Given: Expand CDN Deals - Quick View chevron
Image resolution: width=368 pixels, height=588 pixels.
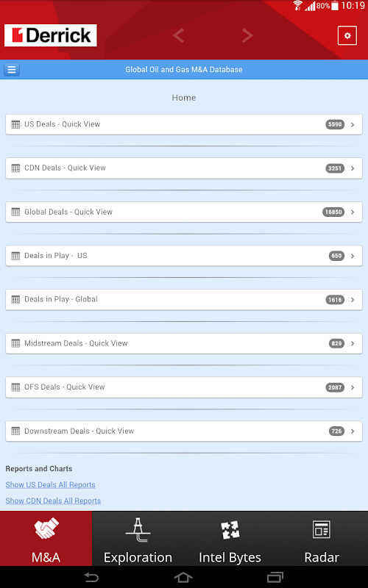Looking at the screenshot, I should 353,168.
